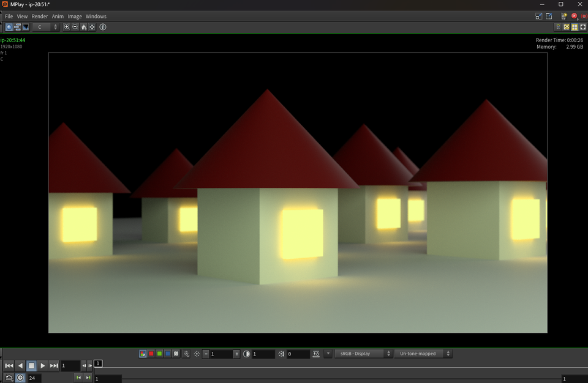Screen dimensions: 588x383
Task: Open the sRGB - Display color space dropdown
Action: click(x=363, y=354)
